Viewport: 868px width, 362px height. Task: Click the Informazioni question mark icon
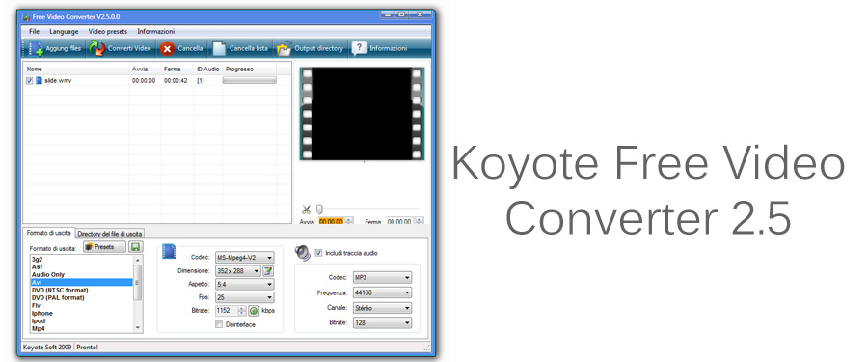click(x=360, y=48)
